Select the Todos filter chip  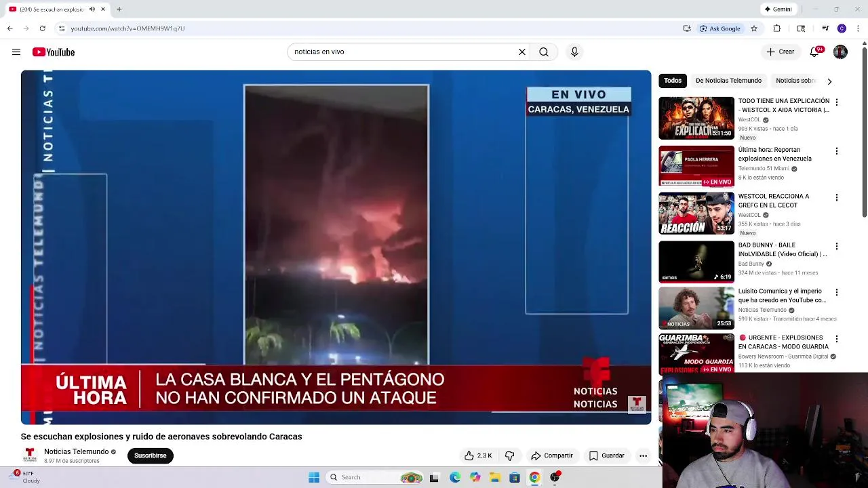click(673, 81)
